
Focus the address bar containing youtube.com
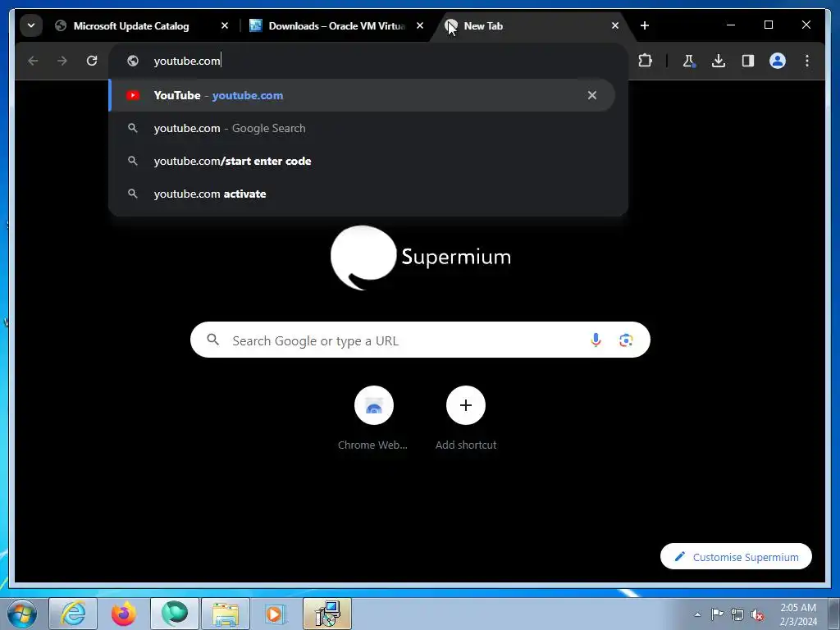pos(370,61)
